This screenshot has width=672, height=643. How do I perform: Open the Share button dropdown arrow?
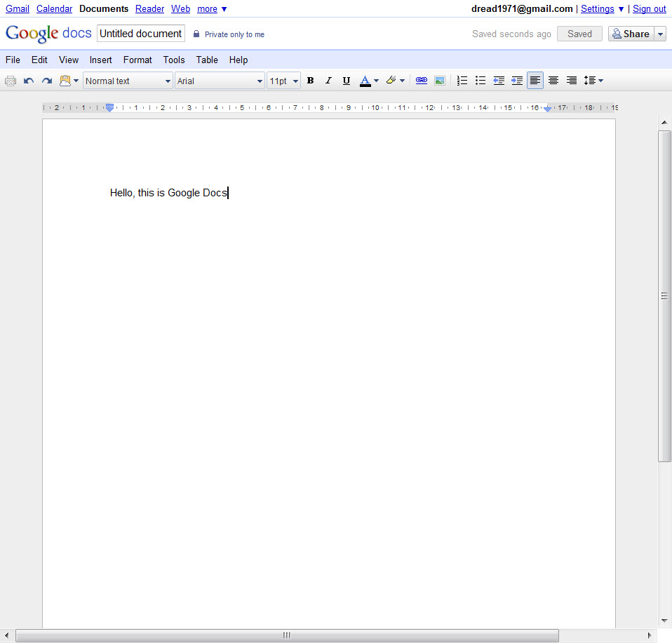pos(661,34)
